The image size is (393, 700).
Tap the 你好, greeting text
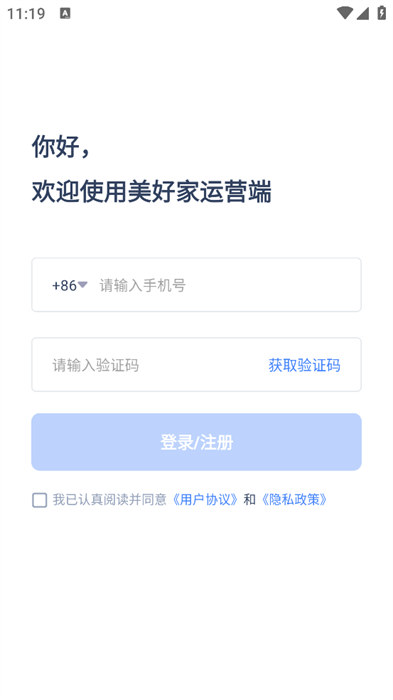pyautogui.click(x=61, y=147)
